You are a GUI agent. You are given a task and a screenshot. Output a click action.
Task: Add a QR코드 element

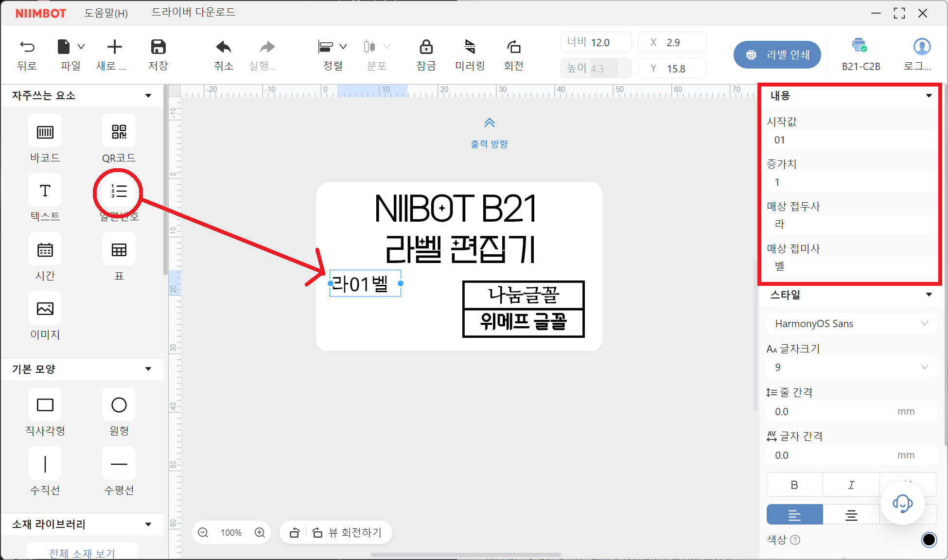119,131
